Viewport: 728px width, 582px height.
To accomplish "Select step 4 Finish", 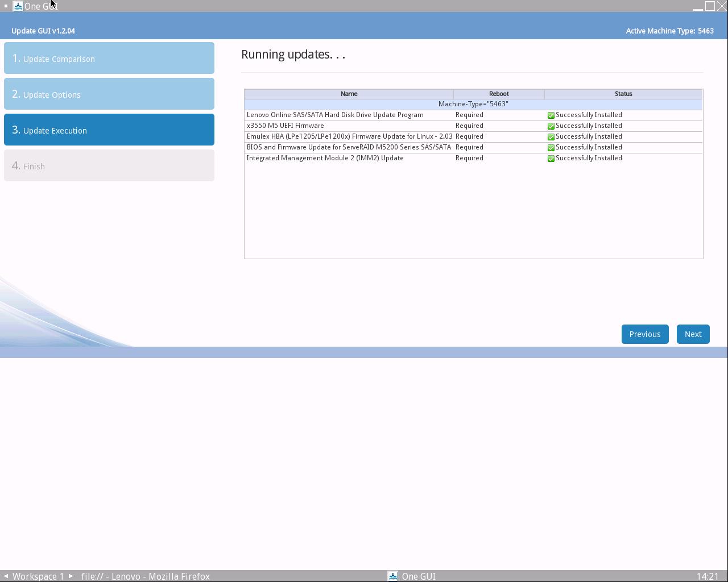I will pyautogui.click(x=109, y=165).
